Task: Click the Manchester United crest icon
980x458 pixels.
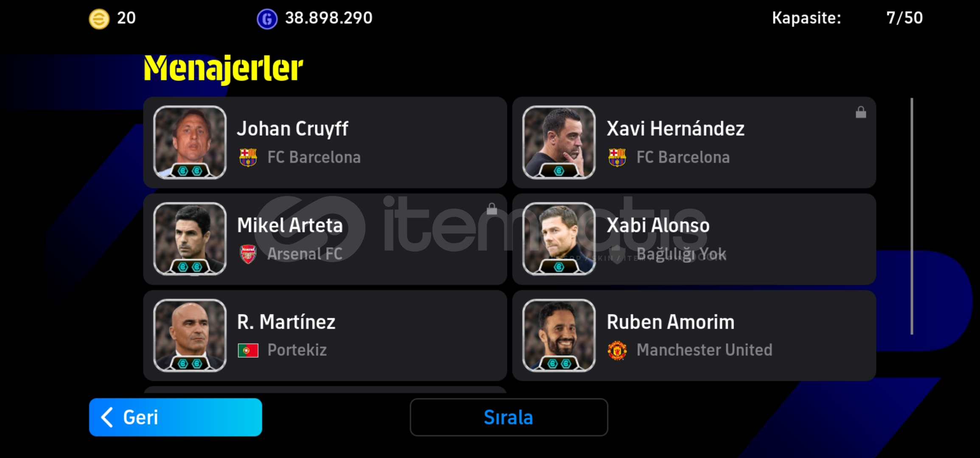Action: (x=617, y=350)
